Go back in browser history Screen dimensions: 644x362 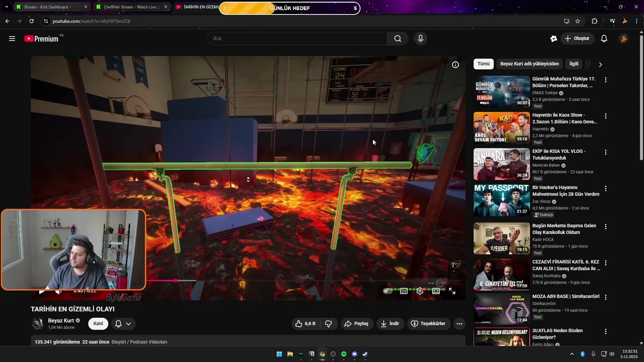[x=8, y=21]
